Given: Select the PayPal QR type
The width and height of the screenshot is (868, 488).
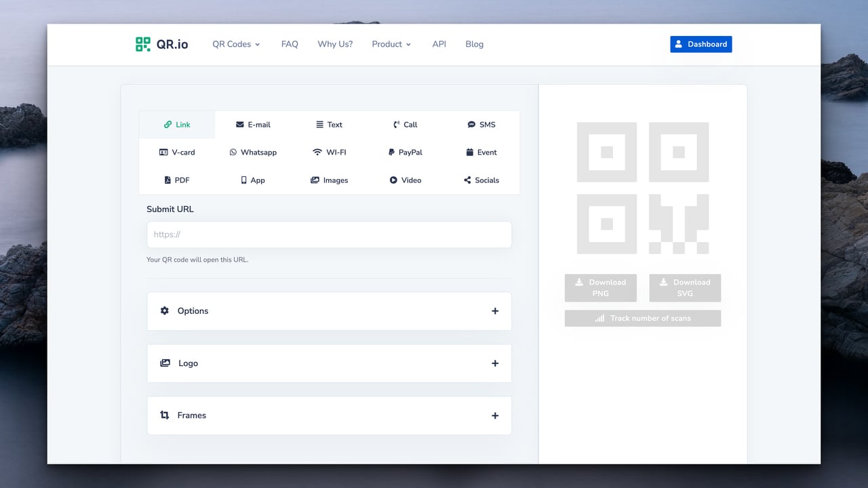Looking at the screenshot, I should (406, 152).
